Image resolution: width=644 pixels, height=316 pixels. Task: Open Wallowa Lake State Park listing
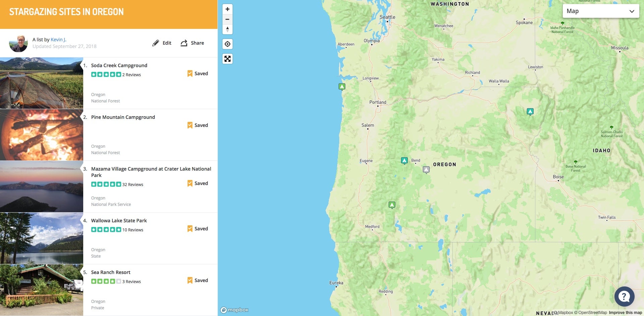[x=119, y=221]
